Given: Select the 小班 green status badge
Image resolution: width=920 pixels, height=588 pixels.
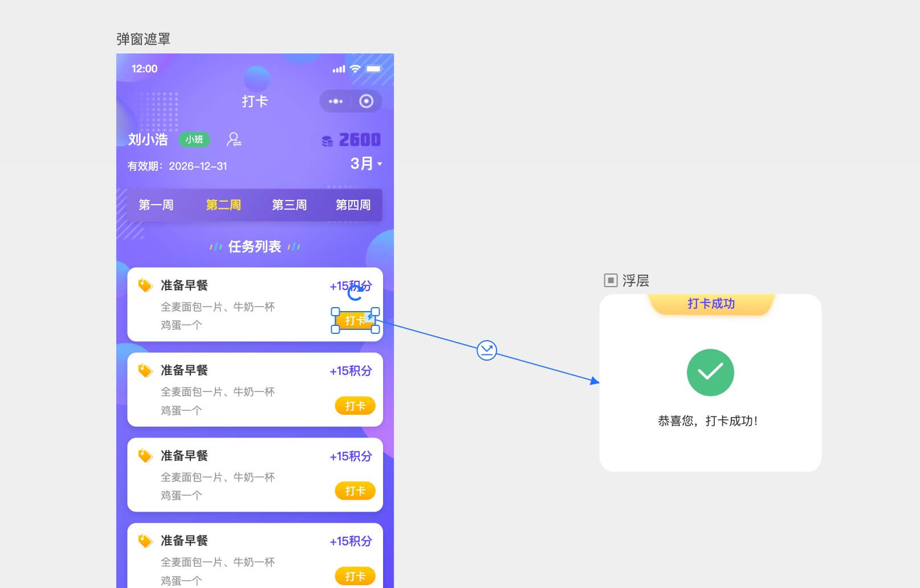Looking at the screenshot, I should point(193,140).
